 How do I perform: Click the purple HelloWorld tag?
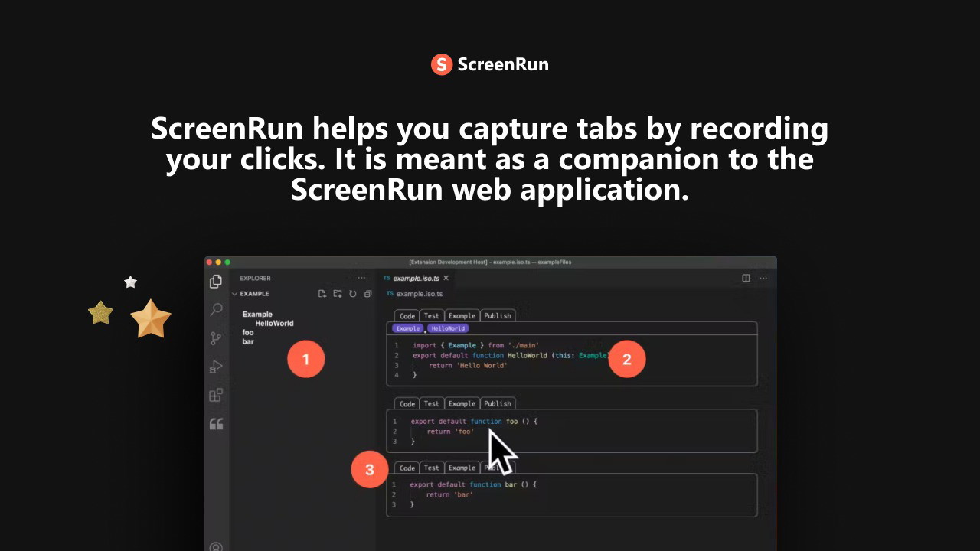pyautogui.click(x=448, y=328)
